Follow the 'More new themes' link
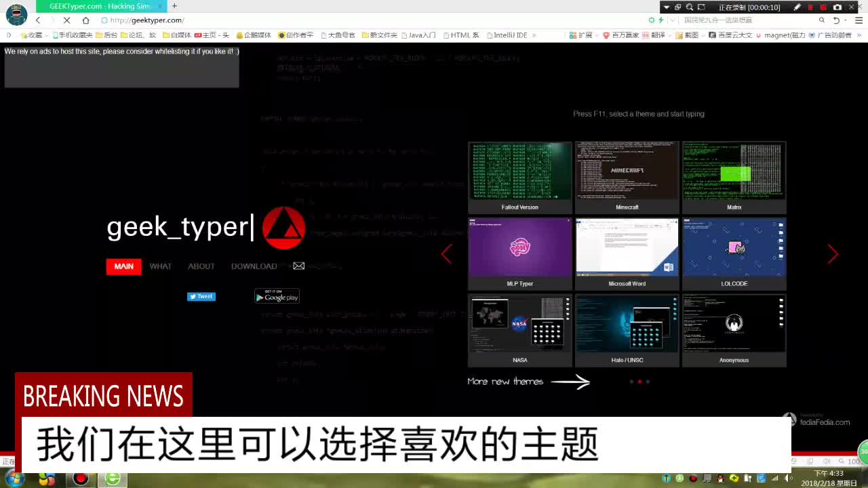The height and width of the screenshot is (488, 868). point(528,382)
